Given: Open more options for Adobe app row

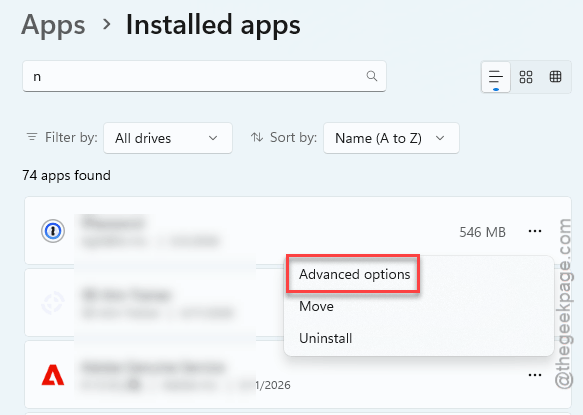Looking at the screenshot, I should pyautogui.click(x=535, y=375).
